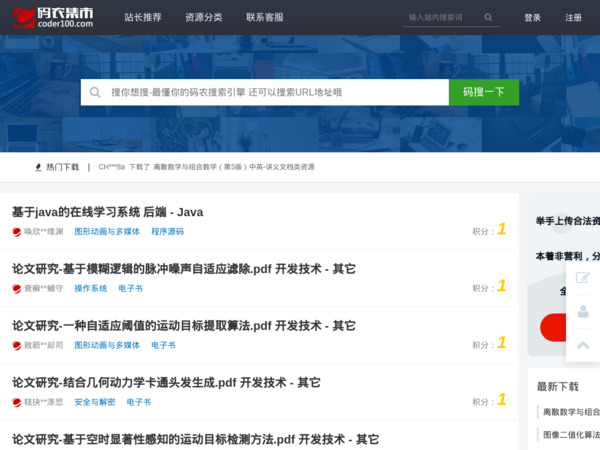Click the edit/feedback pencil icon in floating sidebar
Viewport: 600px width, 450px height.
point(583,277)
